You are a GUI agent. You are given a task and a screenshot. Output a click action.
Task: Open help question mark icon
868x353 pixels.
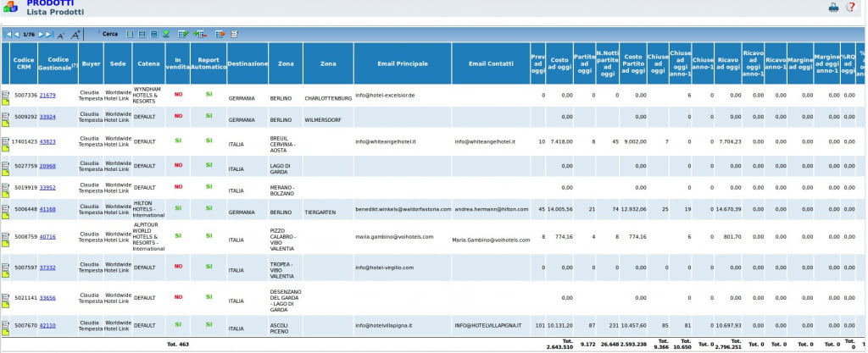[x=851, y=7]
